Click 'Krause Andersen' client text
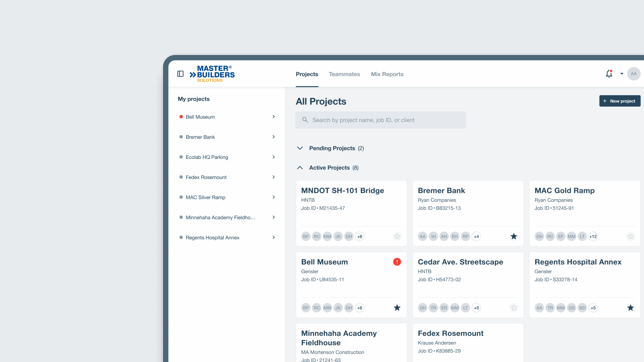Screen dimensions: 644x362 [x=437, y=343]
